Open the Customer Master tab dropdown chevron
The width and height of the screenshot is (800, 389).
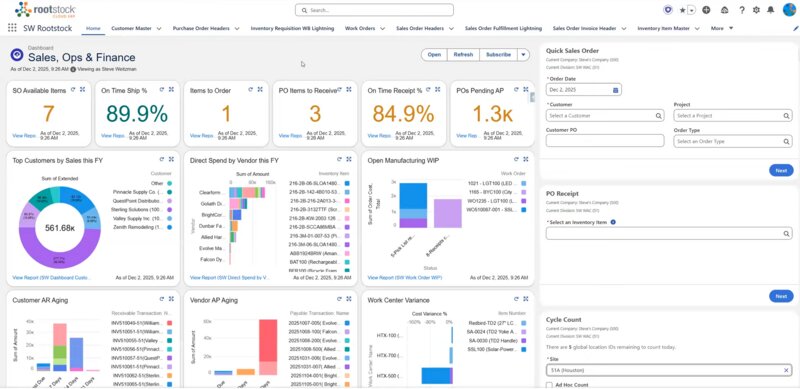click(x=159, y=29)
